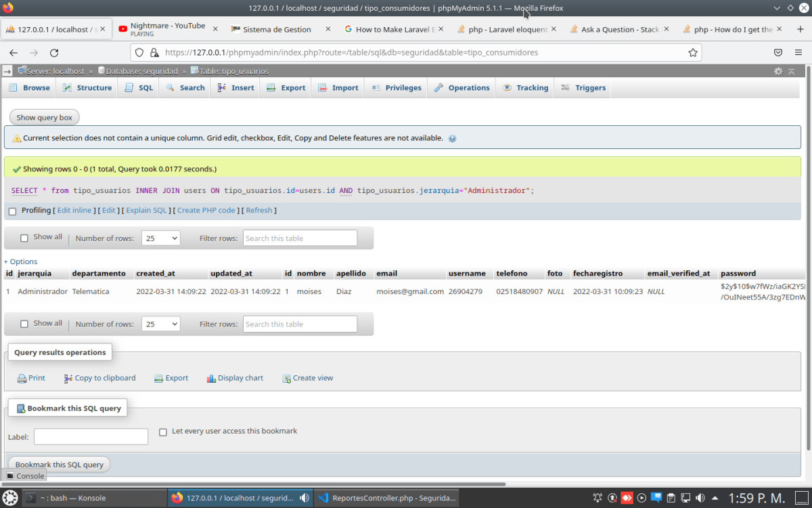Open the Privileges tab

point(396,87)
